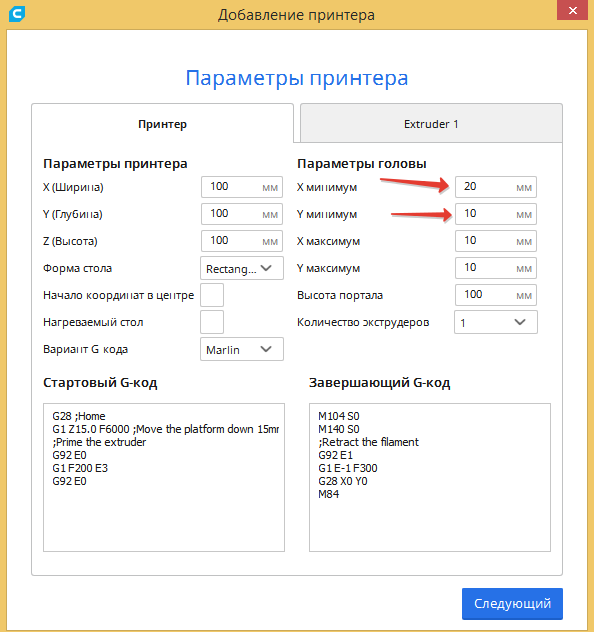Click the X максимум input field
Image resolution: width=594 pixels, height=632 pixels.
(x=496, y=241)
